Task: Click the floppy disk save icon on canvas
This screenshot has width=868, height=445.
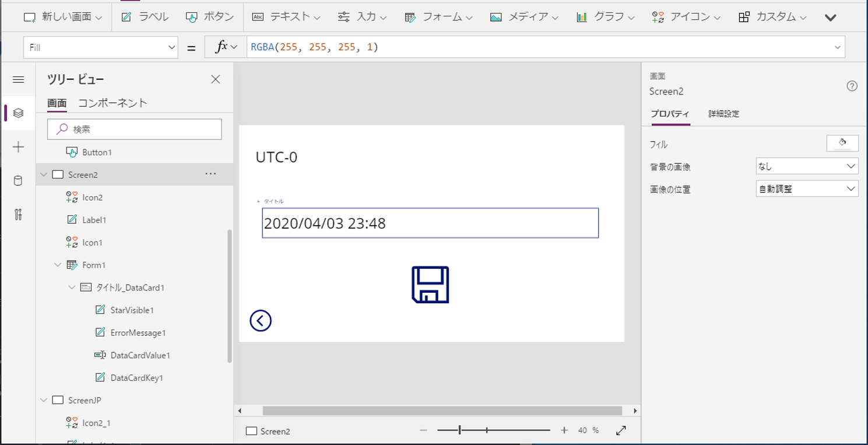Action: (430, 284)
